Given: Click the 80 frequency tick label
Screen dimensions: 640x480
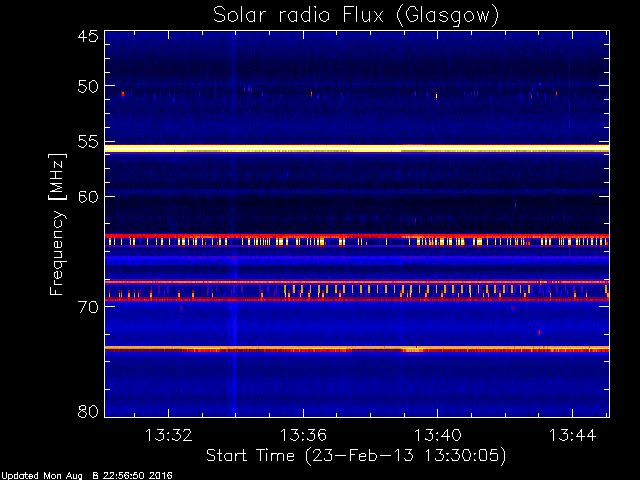Looking at the screenshot, I should (88, 411).
